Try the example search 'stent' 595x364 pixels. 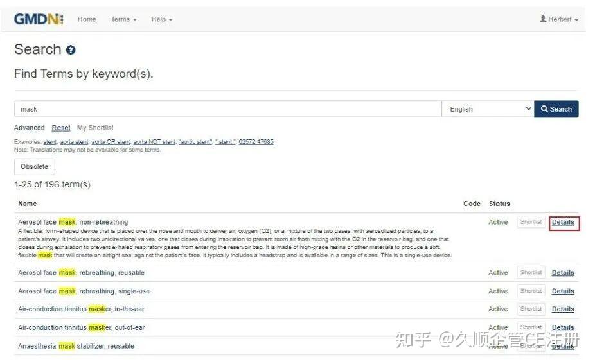(x=49, y=142)
